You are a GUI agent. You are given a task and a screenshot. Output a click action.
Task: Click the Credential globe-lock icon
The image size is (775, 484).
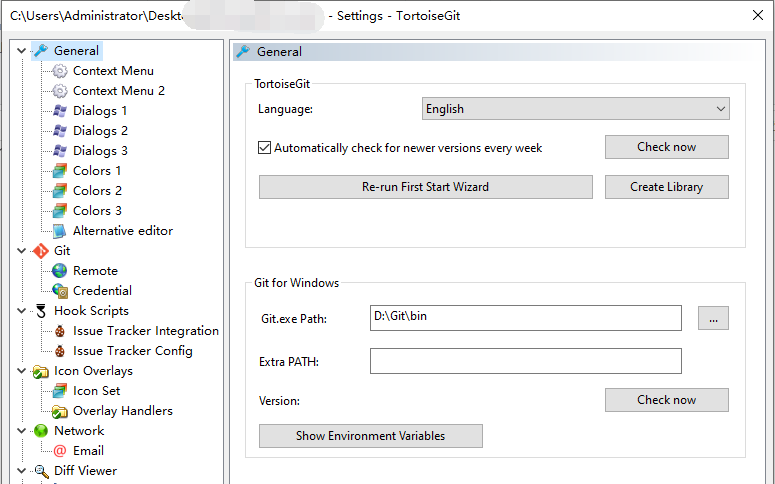pyautogui.click(x=60, y=291)
